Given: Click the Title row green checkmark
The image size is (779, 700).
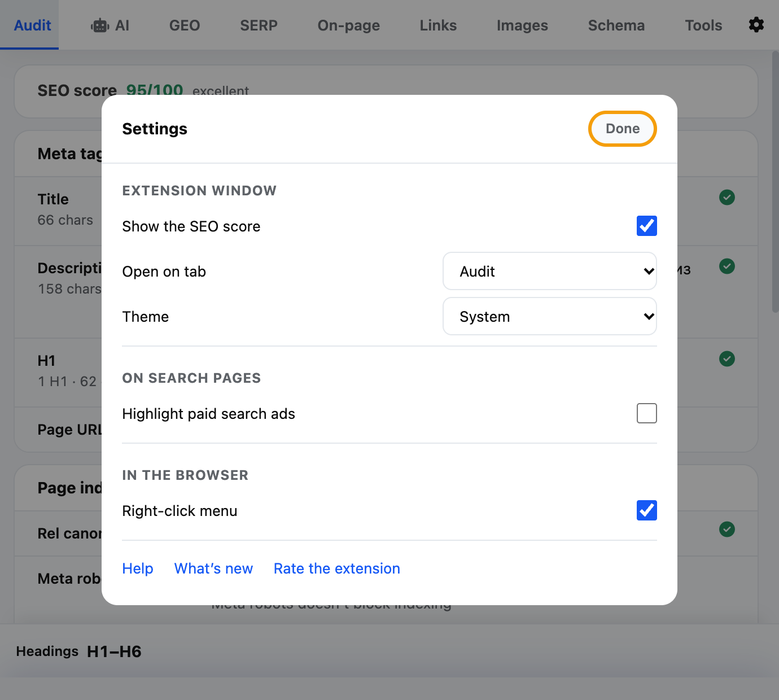Looking at the screenshot, I should 727,198.
